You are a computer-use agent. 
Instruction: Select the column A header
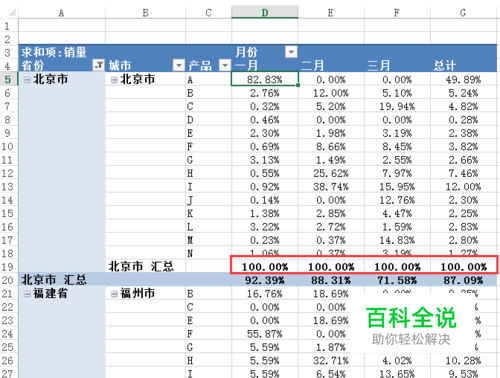(x=62, y=13)
